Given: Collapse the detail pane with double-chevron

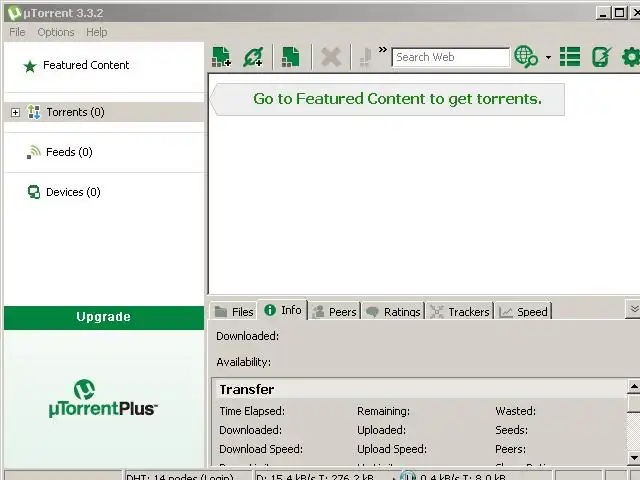Looking at the screenshot, I should (633, 309).
